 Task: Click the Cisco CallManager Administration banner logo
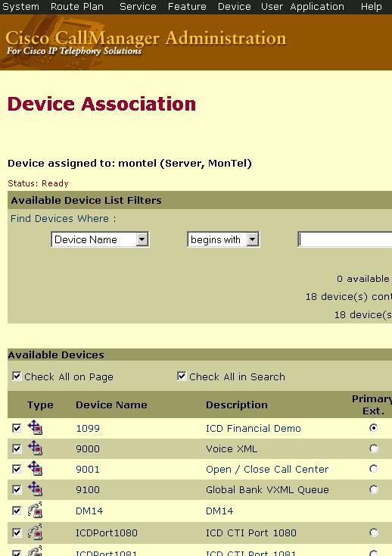tap(146, 42)
